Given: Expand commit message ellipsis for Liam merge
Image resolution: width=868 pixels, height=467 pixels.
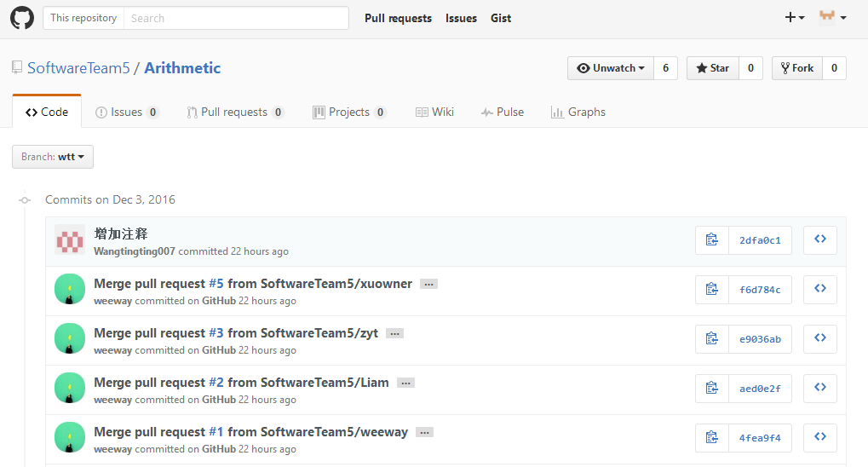Looking at the screenshot, I should 405,383.
